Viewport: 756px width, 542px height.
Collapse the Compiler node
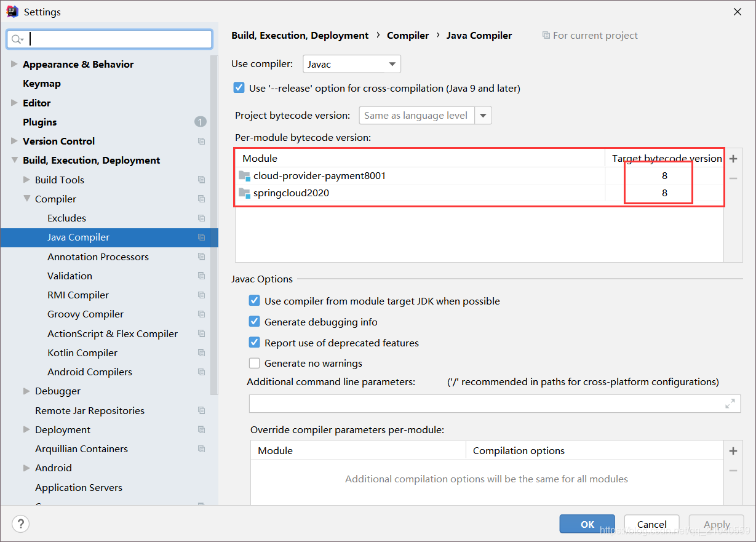pyautogui.click(x=26, y=199)
